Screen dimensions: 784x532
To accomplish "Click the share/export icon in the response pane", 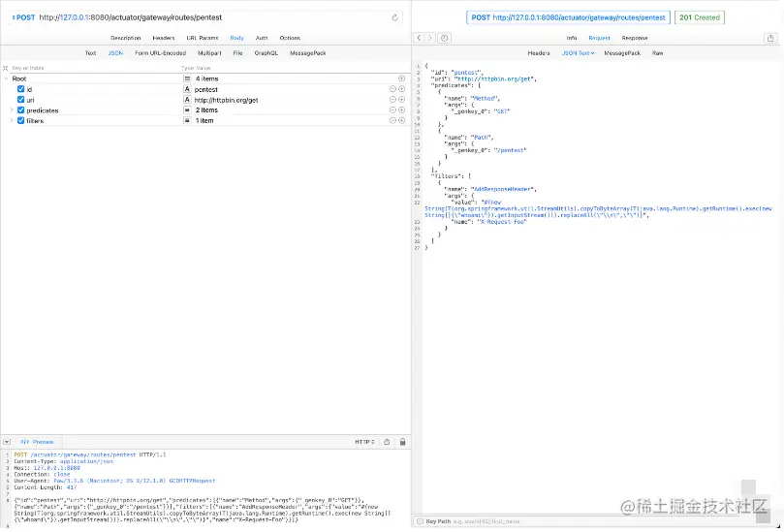I will click(x=770, y=38).
